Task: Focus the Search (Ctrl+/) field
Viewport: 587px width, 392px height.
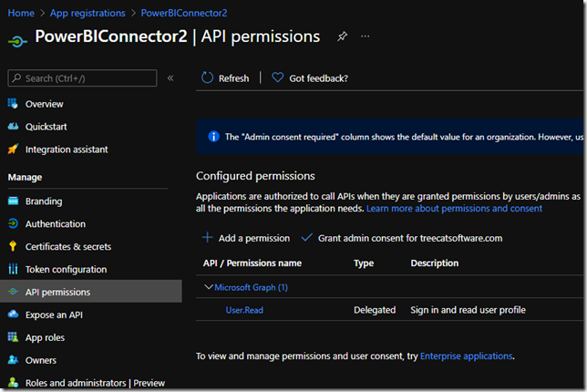Action: [x=82, y=78]
